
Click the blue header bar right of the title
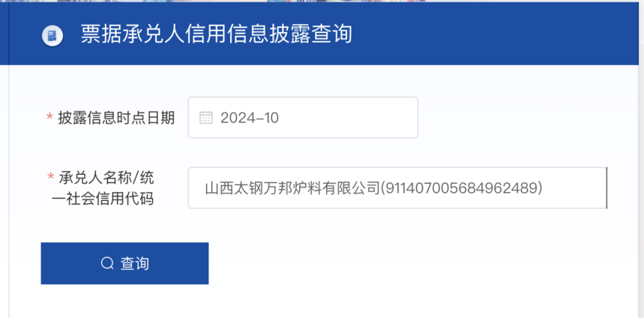493,34
